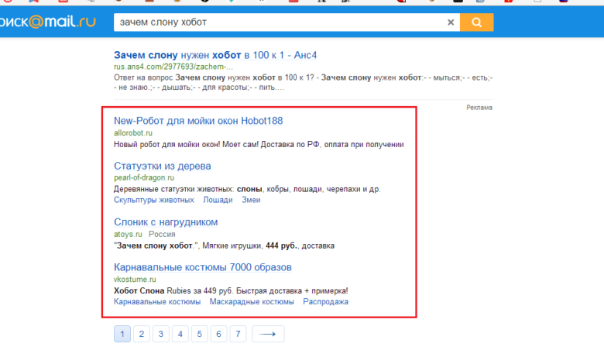
Task: Go to results page 4
Action: (x=180, y=334)
